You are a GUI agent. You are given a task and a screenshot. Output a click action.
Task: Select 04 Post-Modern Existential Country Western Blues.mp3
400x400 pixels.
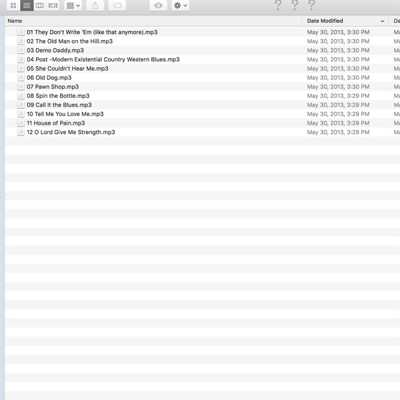tap(103, 59)
